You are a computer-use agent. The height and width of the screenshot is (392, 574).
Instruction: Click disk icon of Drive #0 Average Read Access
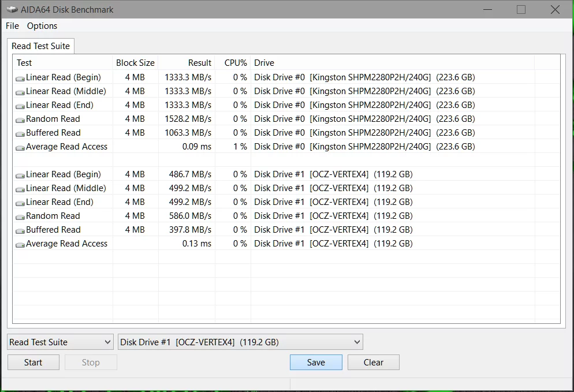(x=20, y=148)
